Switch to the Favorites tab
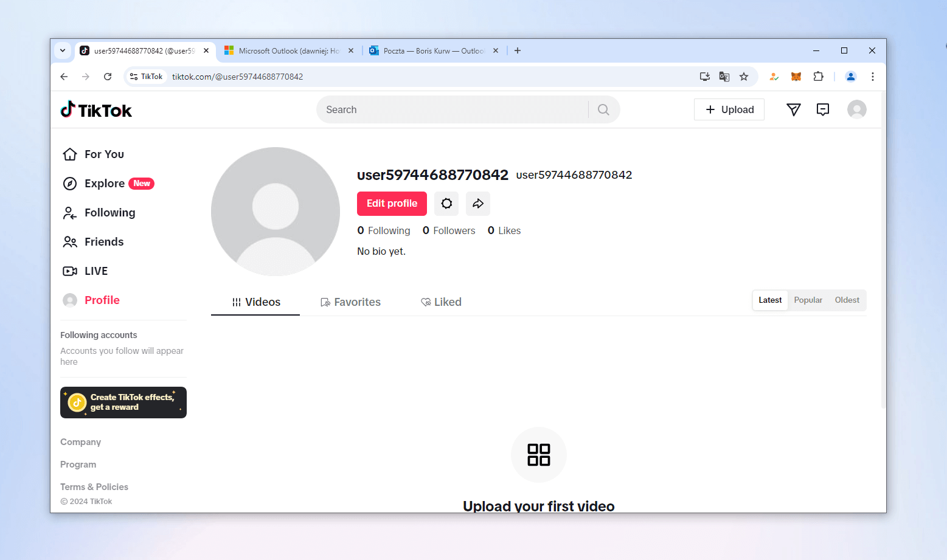This screenshot has width=947, height=560. point(351,302)
